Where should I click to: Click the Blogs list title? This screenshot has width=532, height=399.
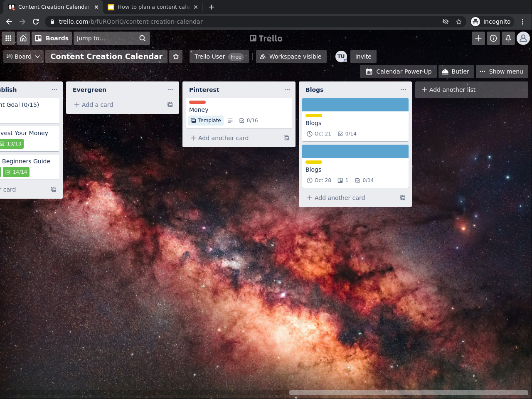(x=314, y=90)
